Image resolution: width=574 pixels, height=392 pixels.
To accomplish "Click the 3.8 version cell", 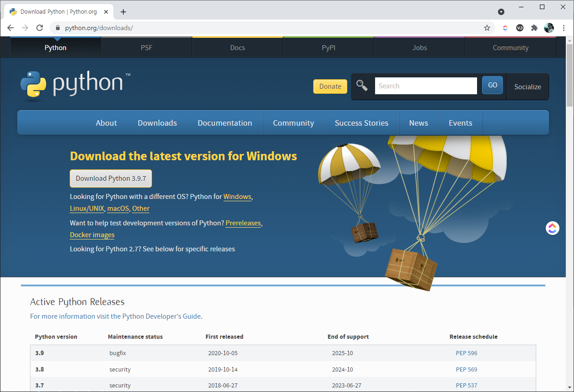I will pyautogui.click(x=40, y=369).
